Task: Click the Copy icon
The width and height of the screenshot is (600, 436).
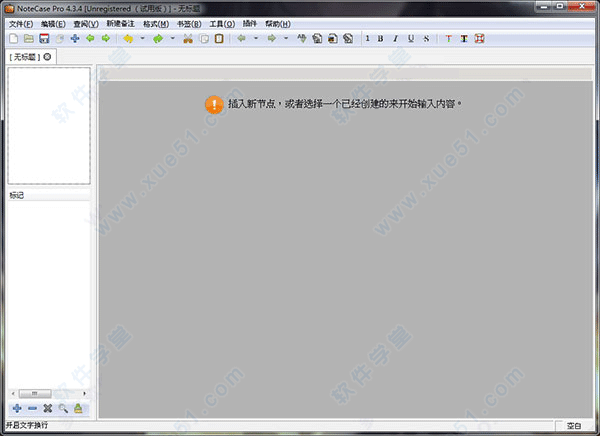Action: [x=204, y=38]
